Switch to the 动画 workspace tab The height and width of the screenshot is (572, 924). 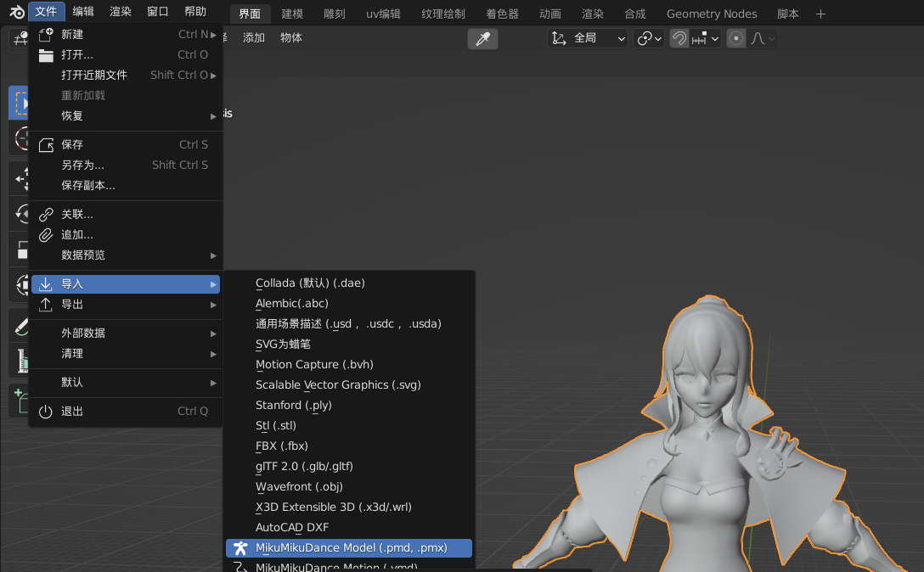click(x=550, y=14)
